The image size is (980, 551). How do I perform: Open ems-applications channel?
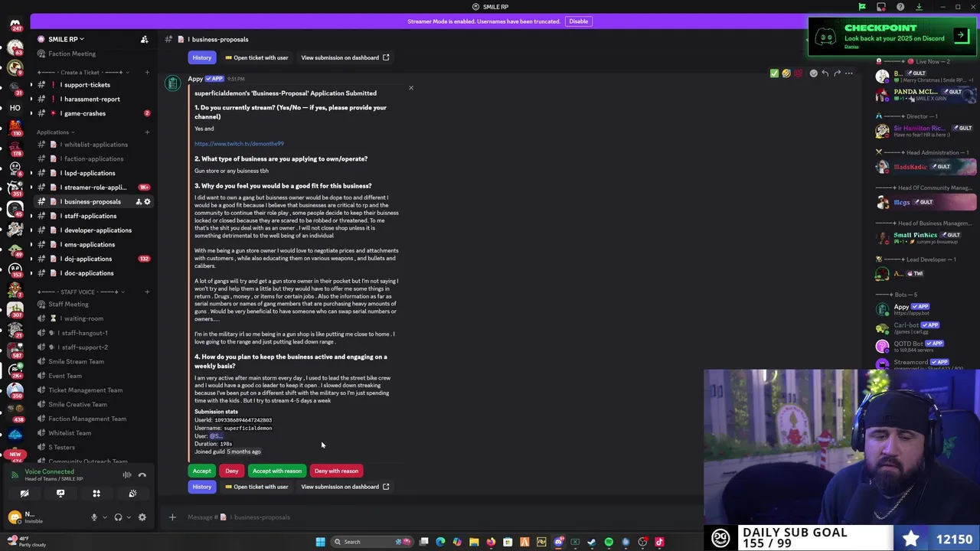tap(92, 244)
